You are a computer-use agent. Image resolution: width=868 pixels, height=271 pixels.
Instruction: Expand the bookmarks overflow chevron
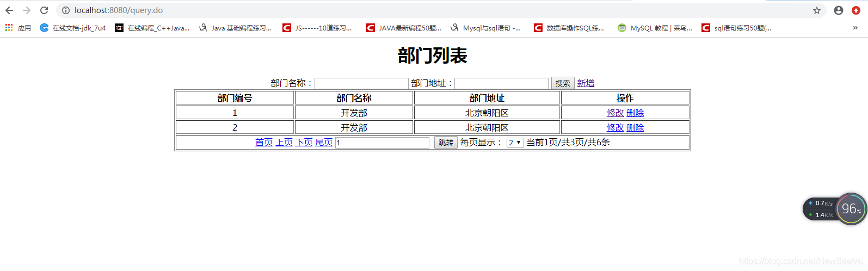click(855, 28)
